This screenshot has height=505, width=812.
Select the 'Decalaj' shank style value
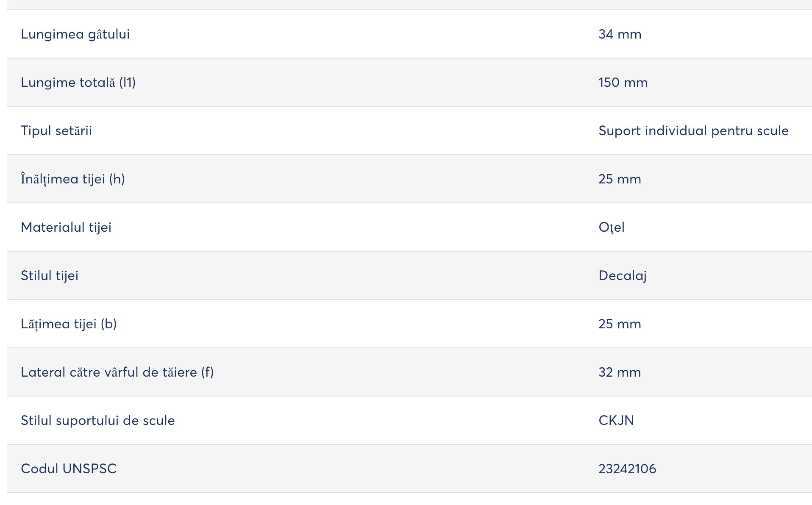(622, 276)
